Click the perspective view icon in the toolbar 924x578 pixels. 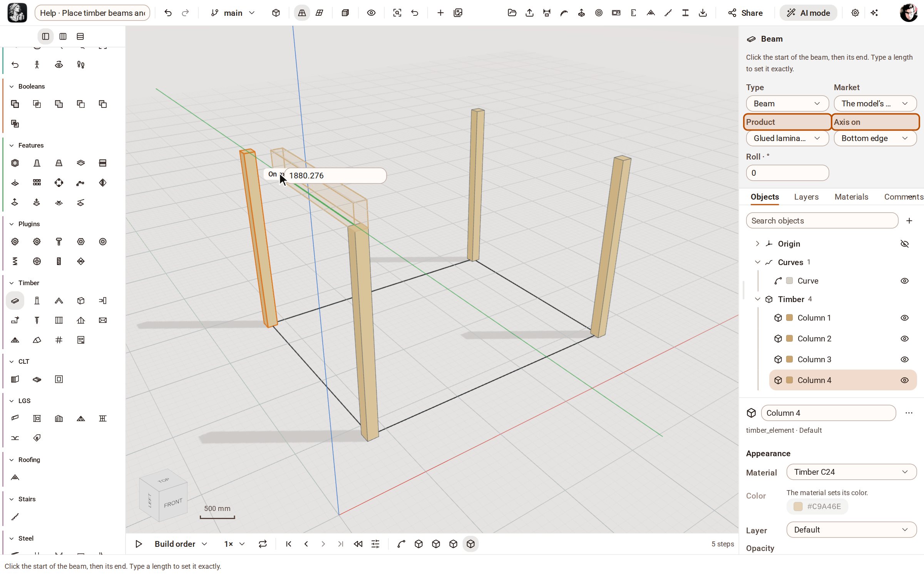tap(302, 13)
